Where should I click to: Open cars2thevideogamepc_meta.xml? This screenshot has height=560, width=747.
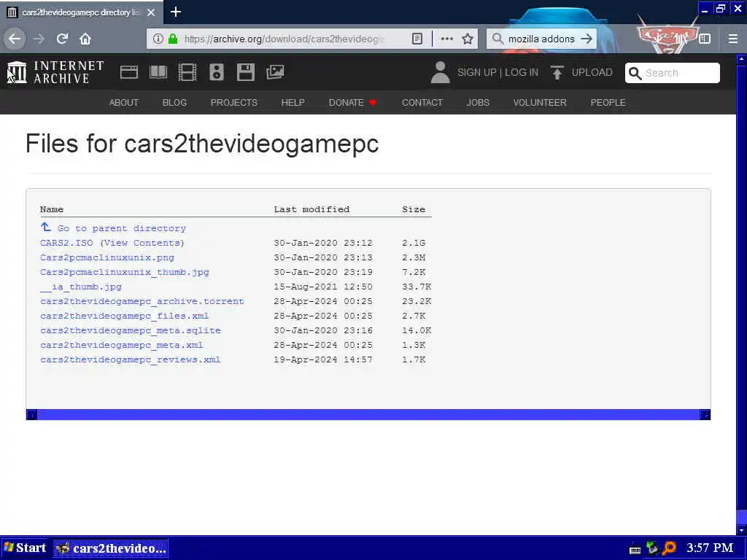pyautogui.click(x=122, y=345)
